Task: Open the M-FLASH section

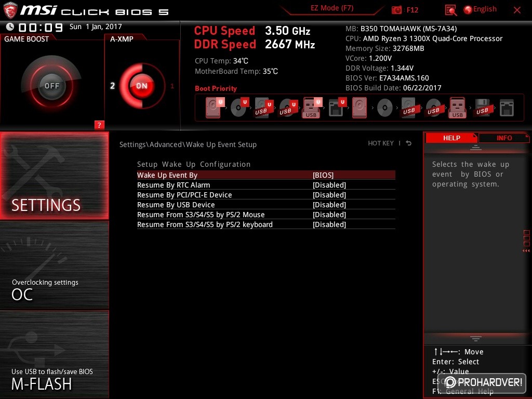Action: click(54, 354)
